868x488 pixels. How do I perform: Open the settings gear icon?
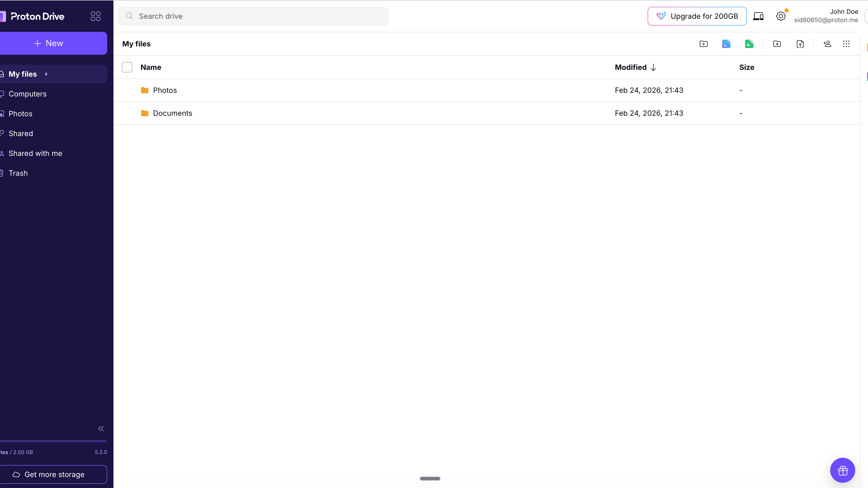781,16
